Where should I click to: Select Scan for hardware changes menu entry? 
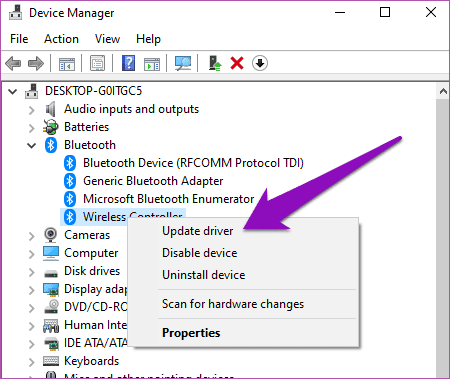pyautogui.click(x=243, y=304)
